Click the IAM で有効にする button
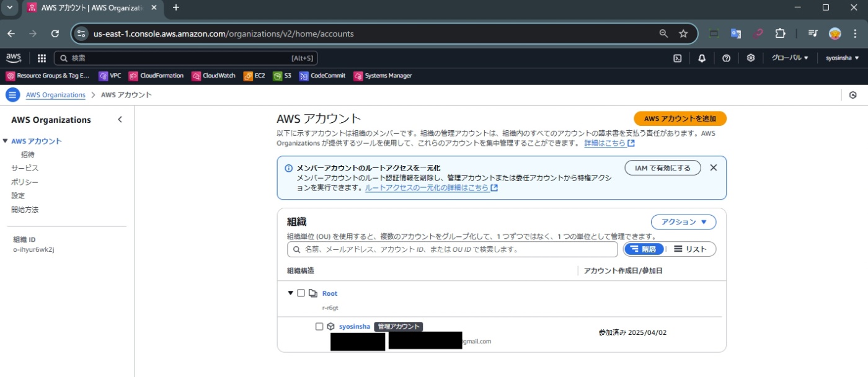The width and height of the screenshot is (868, 377). [x=663, y=168]
